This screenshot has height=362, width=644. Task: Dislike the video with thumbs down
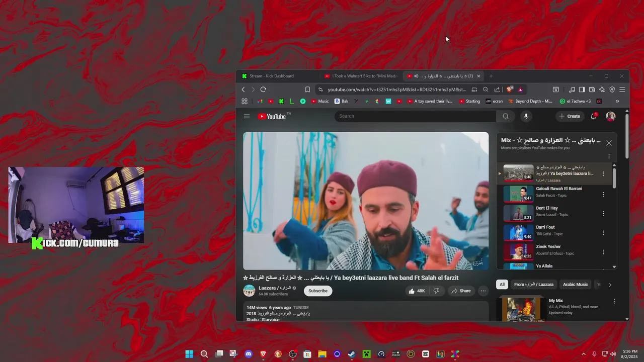(x=436, y=291)
